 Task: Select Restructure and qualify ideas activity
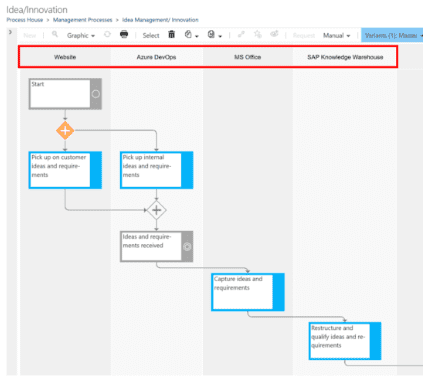(x=345, y=341)
